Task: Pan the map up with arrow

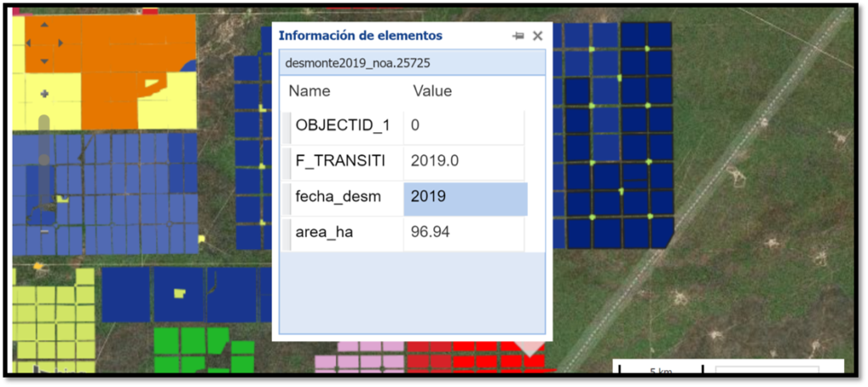Action: pos(45,25)
